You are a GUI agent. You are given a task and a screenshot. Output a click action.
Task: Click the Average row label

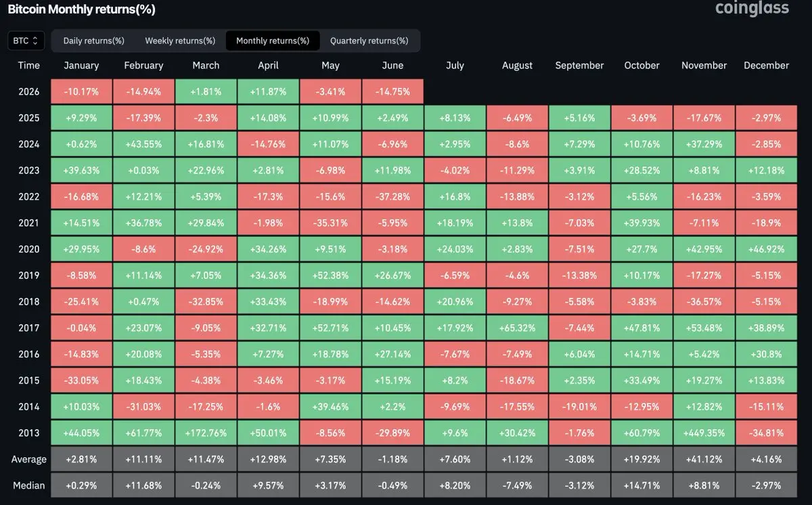(x=29, y=460)
